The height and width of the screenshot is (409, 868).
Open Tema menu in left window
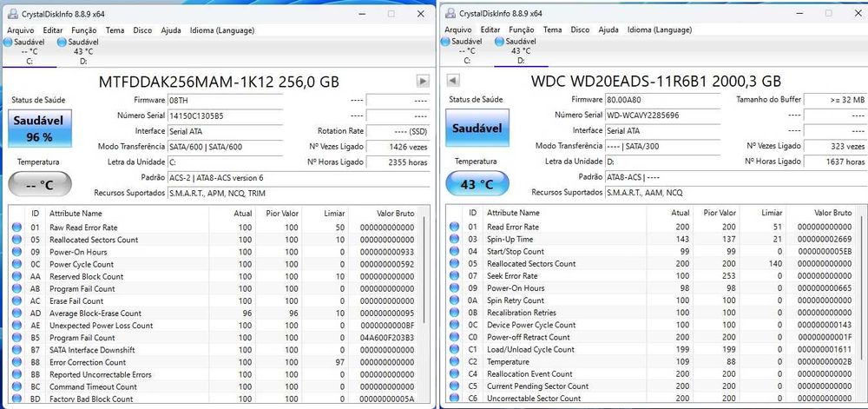coord(115,30)
